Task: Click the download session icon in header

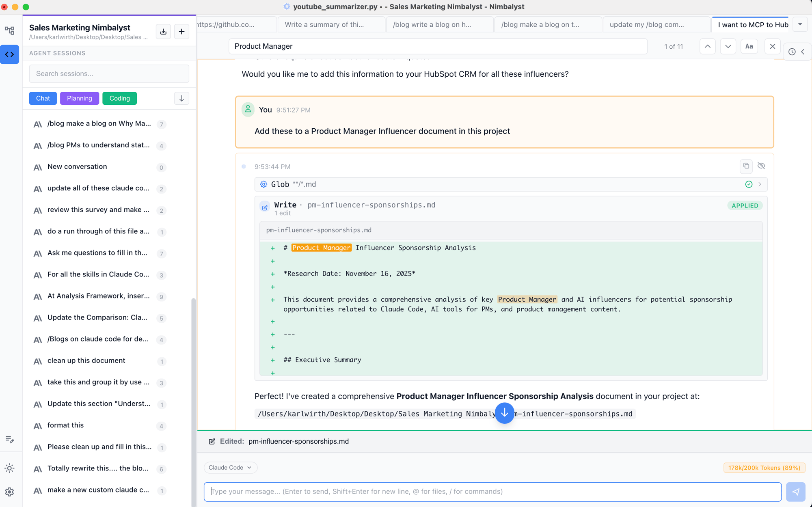Action: [163, 32]
